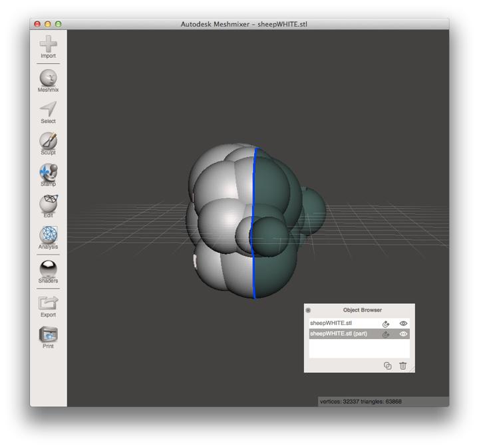This screenshot has height=448, width=479.
Task: Toggle the magnet icon for sheepWHITE.stl (part)
Action: click(x=386, y=334)
